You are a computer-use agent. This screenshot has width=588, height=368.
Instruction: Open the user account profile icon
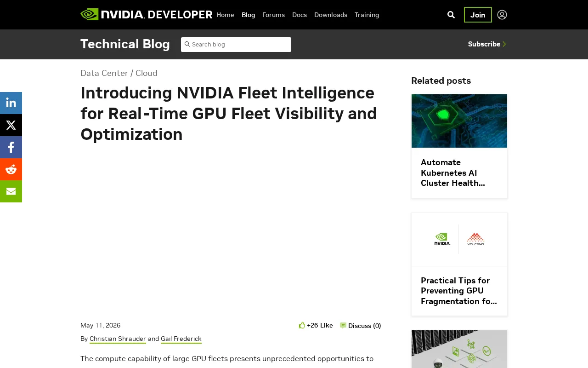[x=502, y=15]
